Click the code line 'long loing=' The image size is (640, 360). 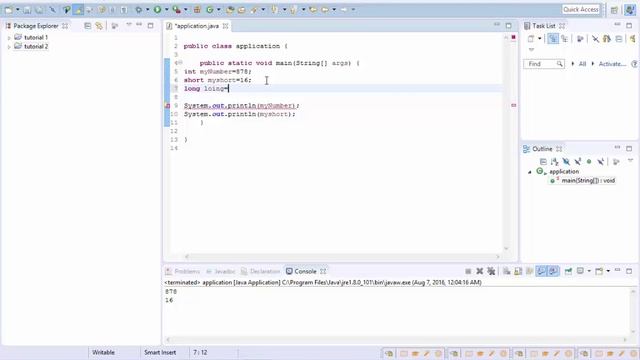[207, 89]
